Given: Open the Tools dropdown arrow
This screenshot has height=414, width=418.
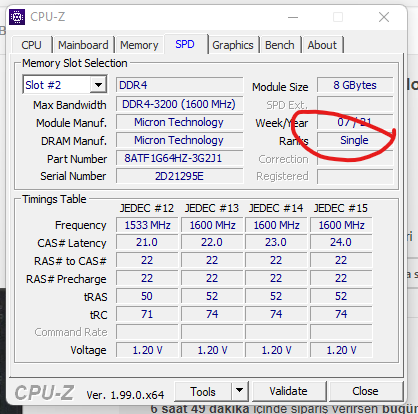Looking at the screenshot, I should pyautogui.click(x=239, y=391).
